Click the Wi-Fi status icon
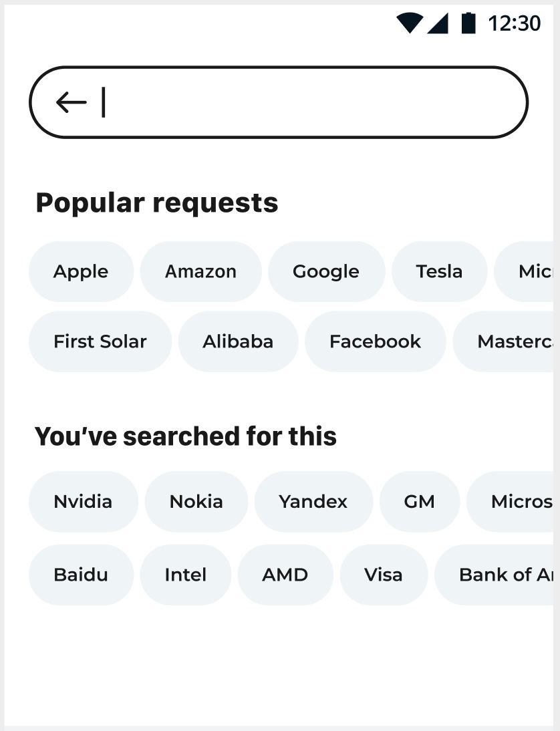560x731 pixels. 409,23
